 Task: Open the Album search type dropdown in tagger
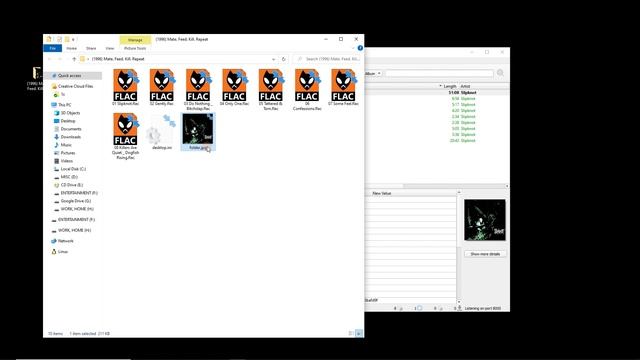click(x=373, y=73)
